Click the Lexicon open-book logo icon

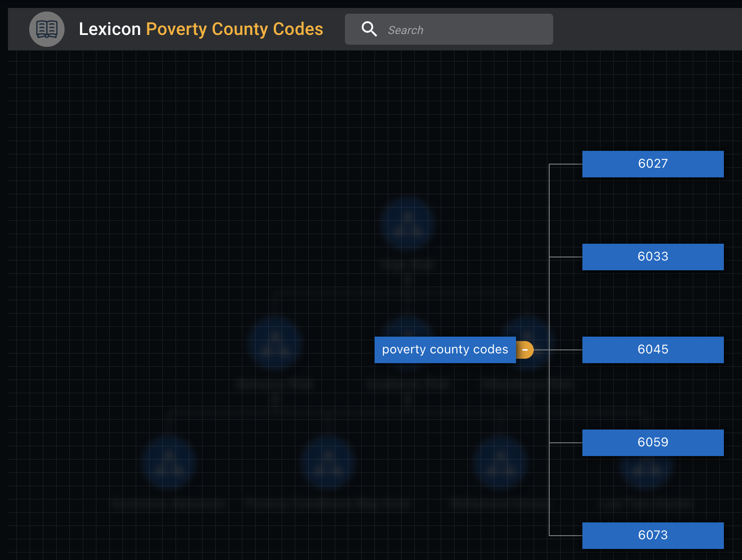pyautogui.click(x=46, y=29)
